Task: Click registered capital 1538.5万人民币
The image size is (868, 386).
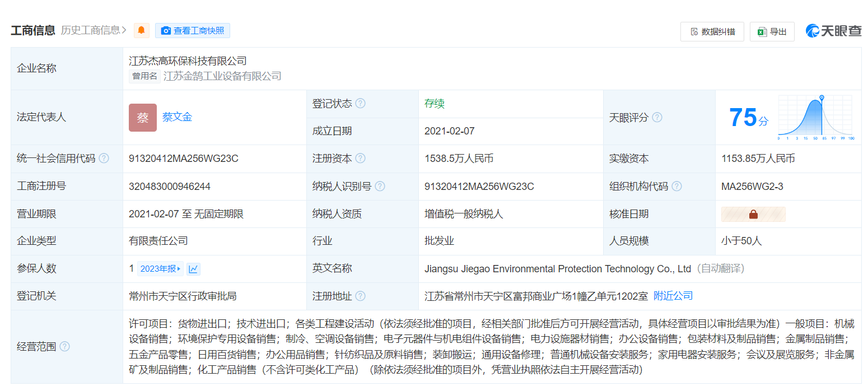Action: tap(459, 159)
